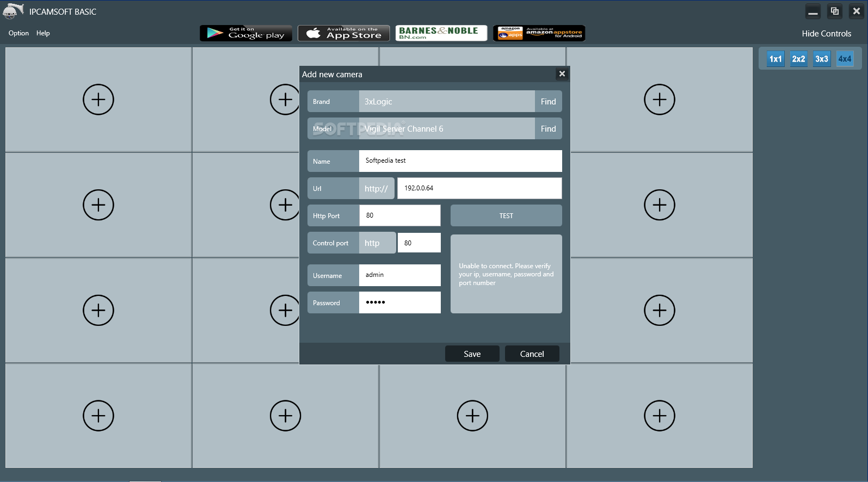Image resolution: width=868 pixels, height=482 pixels.
Task: Click the Find button next to Brand
Action: click(549, 101)
